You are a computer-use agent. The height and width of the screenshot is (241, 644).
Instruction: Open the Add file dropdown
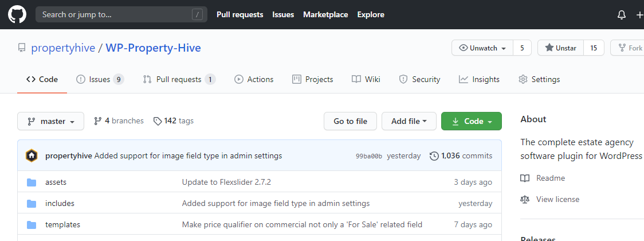click(409, 121)
